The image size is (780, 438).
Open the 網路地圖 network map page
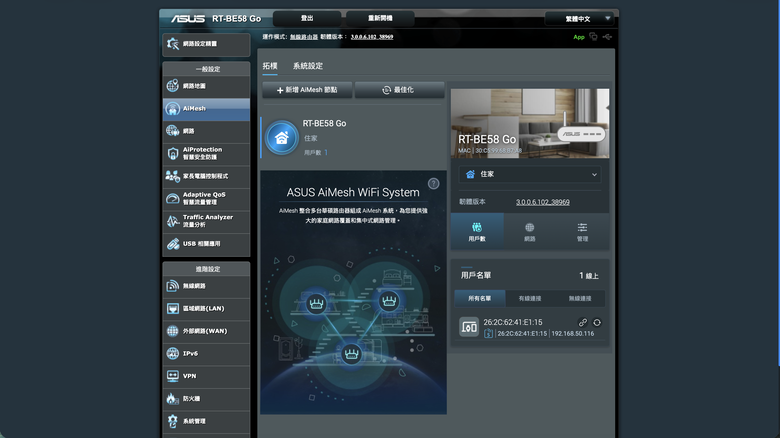206,86
